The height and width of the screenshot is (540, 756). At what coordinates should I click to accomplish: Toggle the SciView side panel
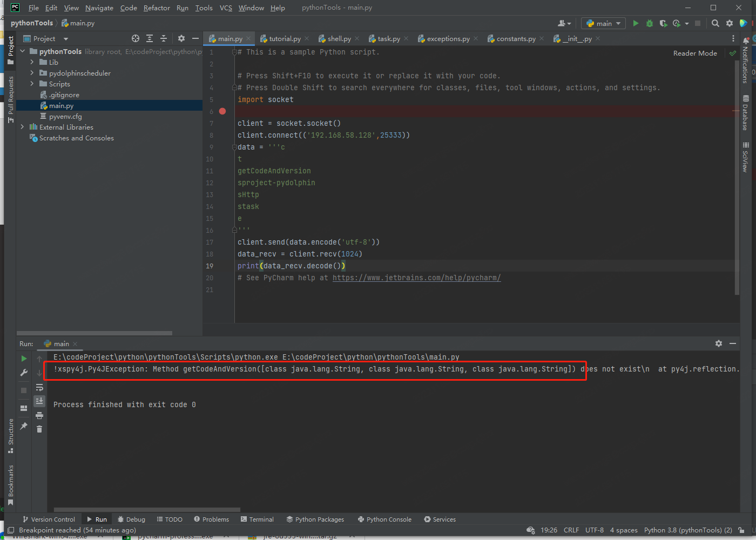[746, 157]
